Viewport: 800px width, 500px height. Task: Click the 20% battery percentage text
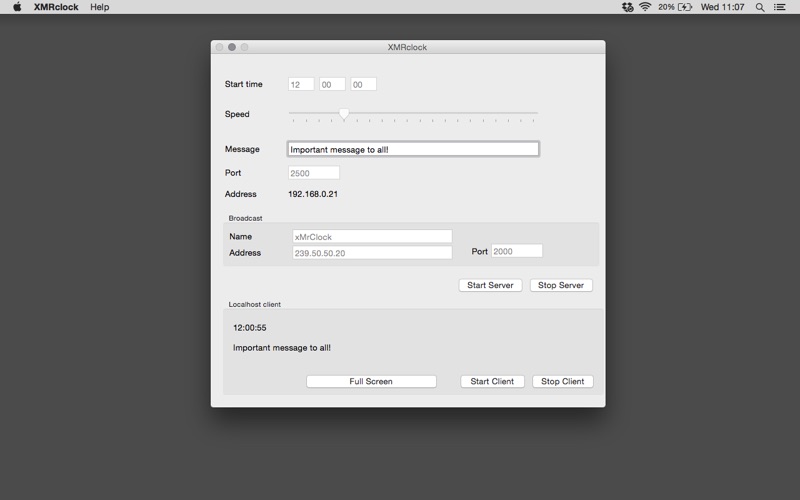click(666, 7)
